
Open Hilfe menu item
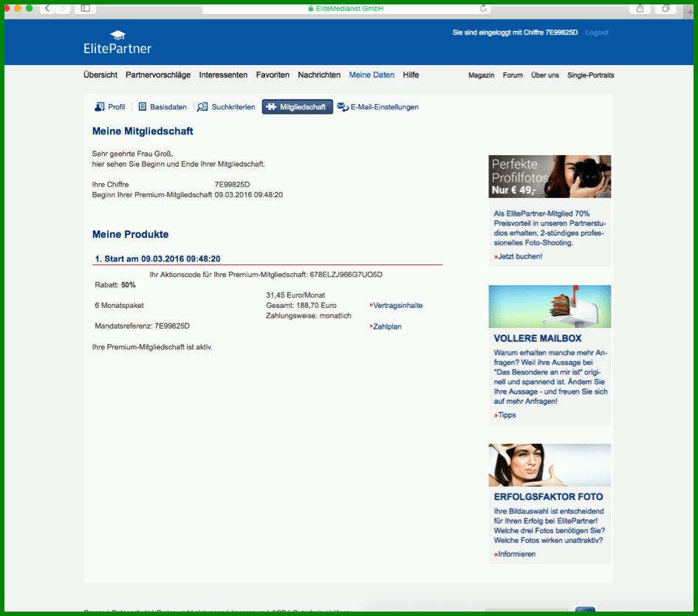pos(411,75)
